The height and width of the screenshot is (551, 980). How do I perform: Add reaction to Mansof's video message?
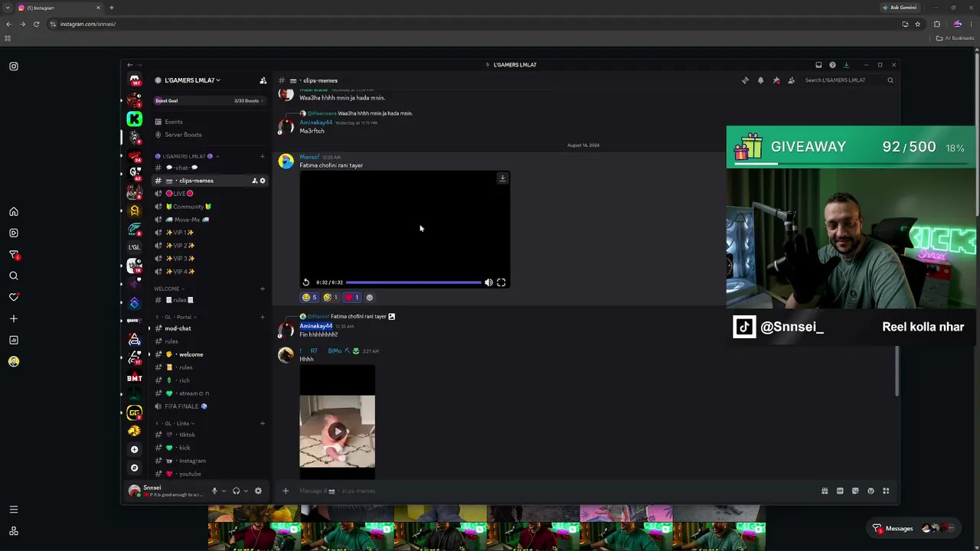click(x=370, y=298)
